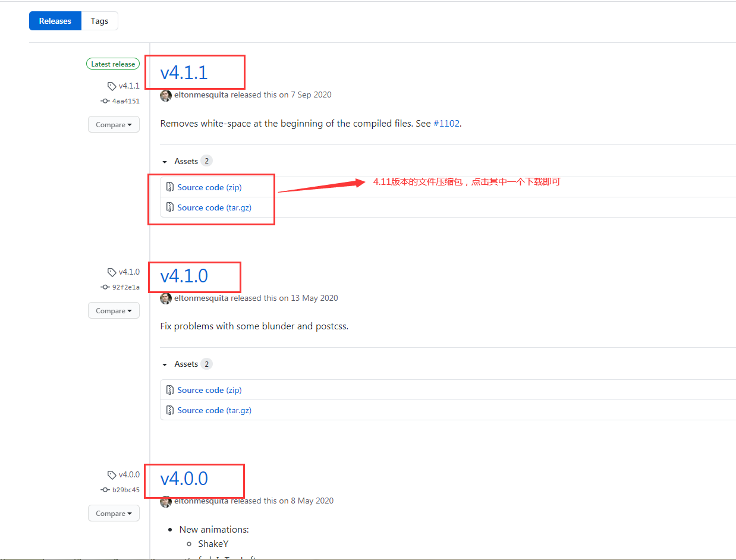Download v4.1.0 Source code (tar.gz)
The height and width of the screenshot is (560, 736).
tap(214, 410)
